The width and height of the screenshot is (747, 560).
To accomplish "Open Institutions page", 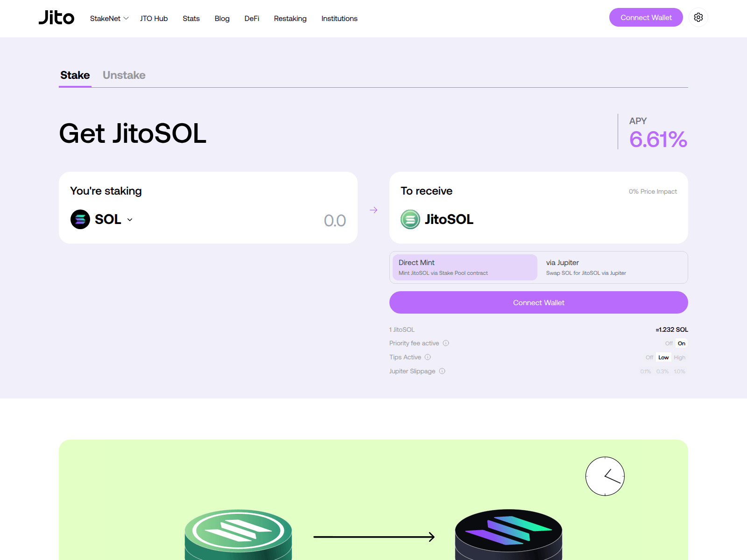I will (x=339, y=18).
